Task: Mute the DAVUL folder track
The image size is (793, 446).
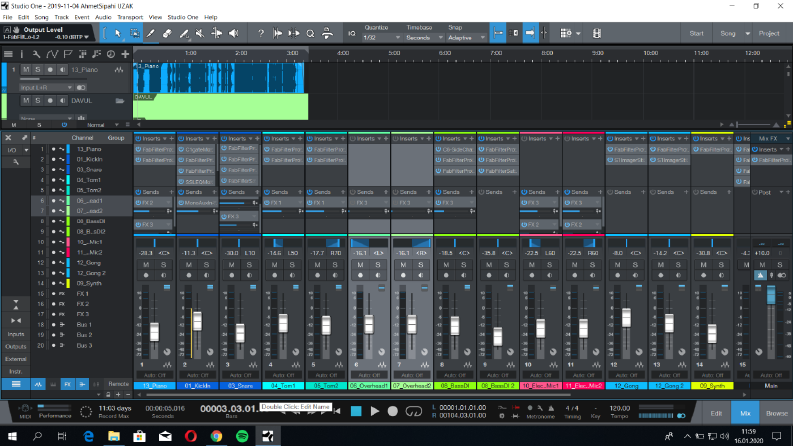Action: (x=26, y=101)
